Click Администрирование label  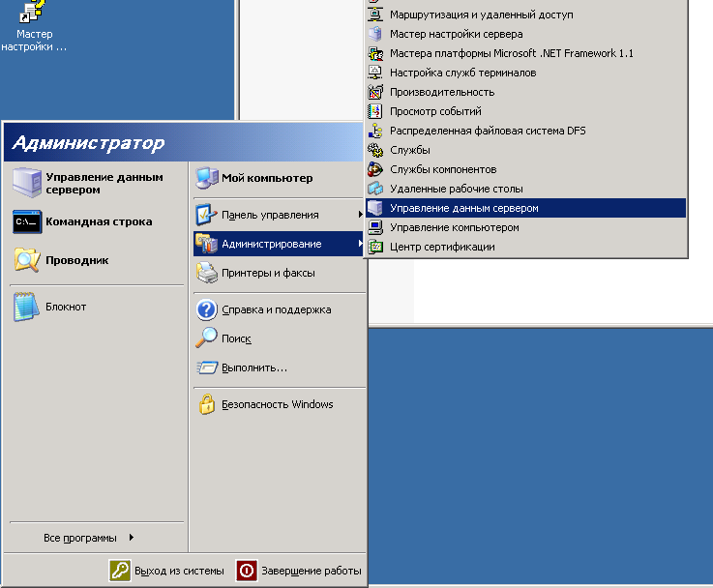tap(272, 244)
